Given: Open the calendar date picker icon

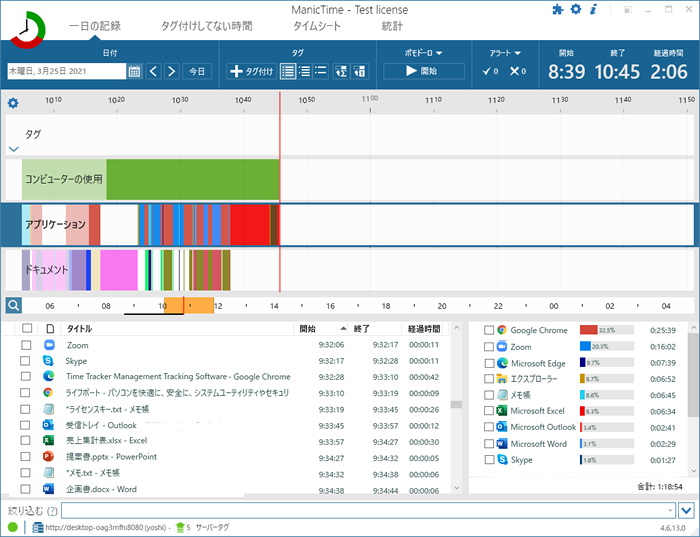Looking at the screenshot, I should click(134, 71).
